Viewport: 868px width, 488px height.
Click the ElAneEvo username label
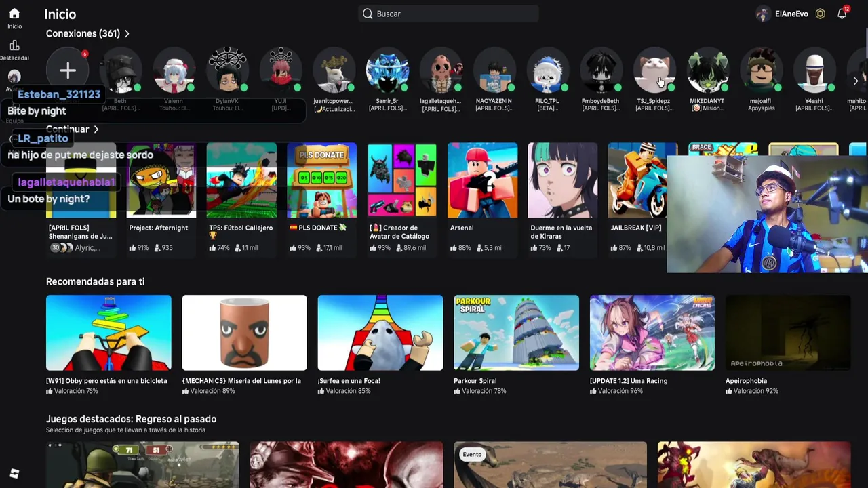point(791,14)
